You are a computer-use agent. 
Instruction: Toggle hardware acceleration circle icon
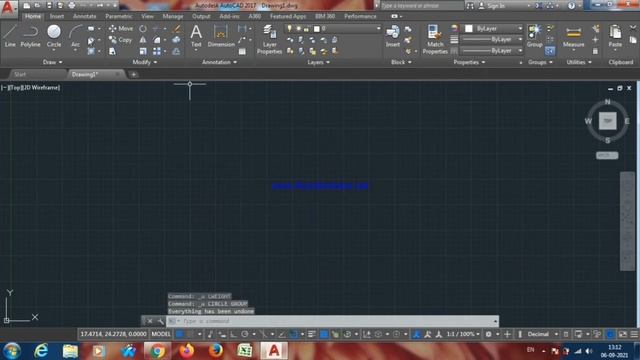click(610, 334)
